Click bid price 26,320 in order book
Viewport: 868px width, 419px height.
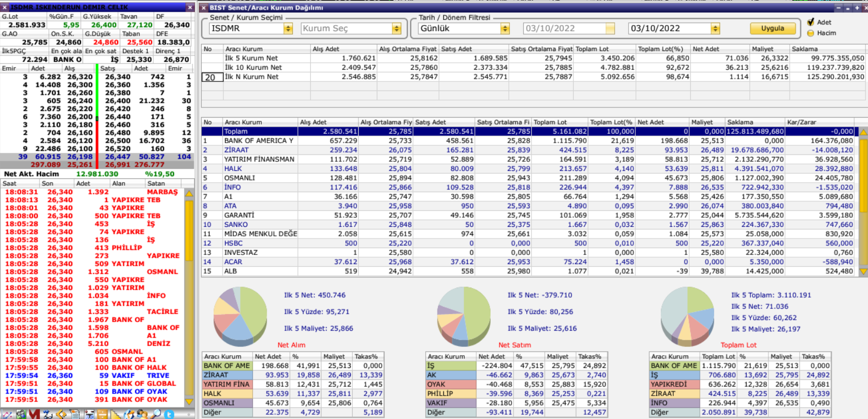pos(80,77)
